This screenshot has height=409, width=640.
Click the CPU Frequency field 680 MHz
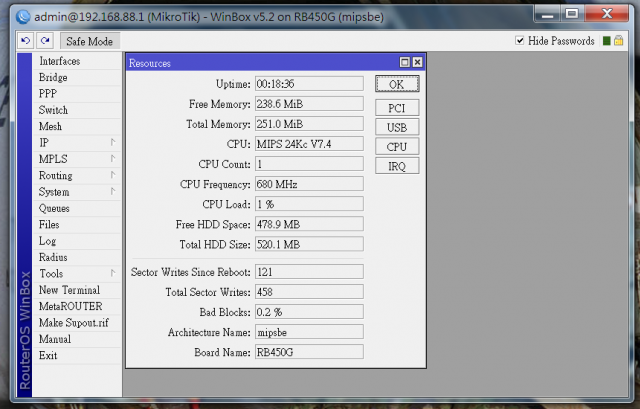[309, 184]
